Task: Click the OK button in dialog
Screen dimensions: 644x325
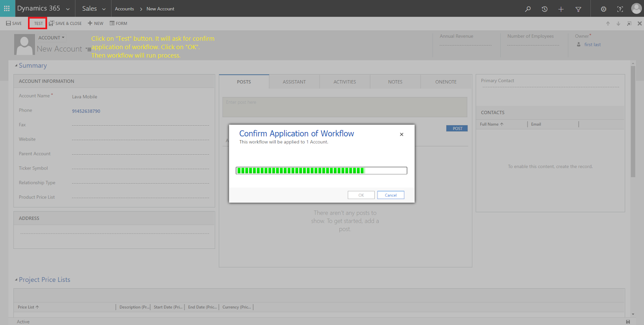Action: click(x=361, y=195)
